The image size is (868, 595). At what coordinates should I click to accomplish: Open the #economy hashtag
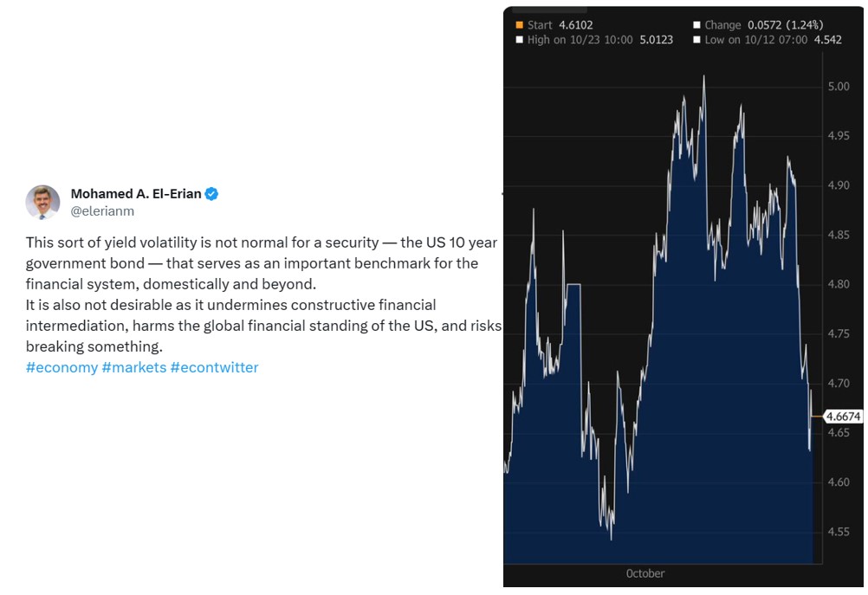point(62,367)
